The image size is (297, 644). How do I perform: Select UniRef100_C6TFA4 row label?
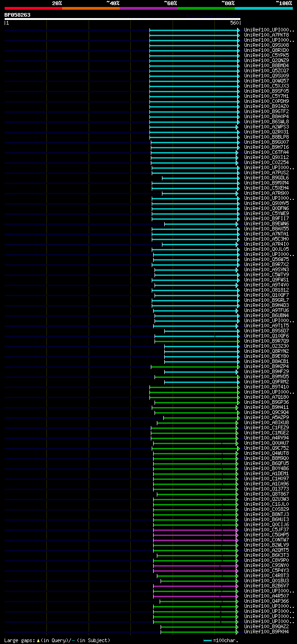[266, 152]
